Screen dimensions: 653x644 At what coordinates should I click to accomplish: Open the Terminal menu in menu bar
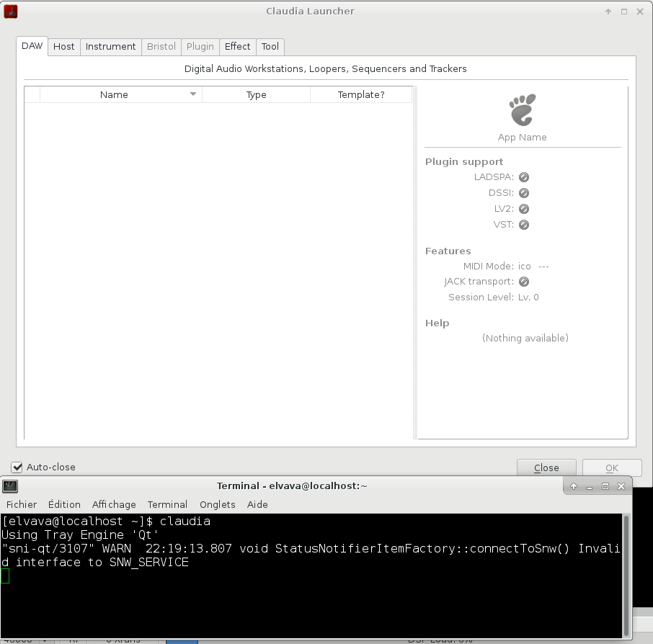pos(167,504)
